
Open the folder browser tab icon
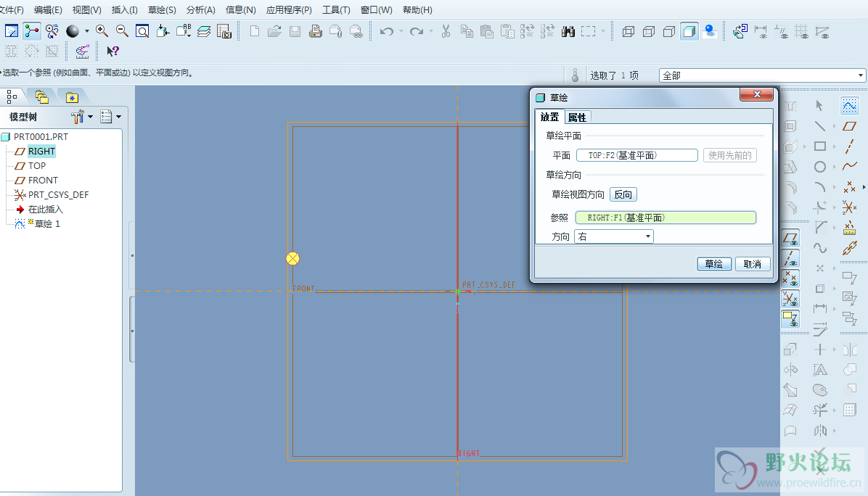41,97
